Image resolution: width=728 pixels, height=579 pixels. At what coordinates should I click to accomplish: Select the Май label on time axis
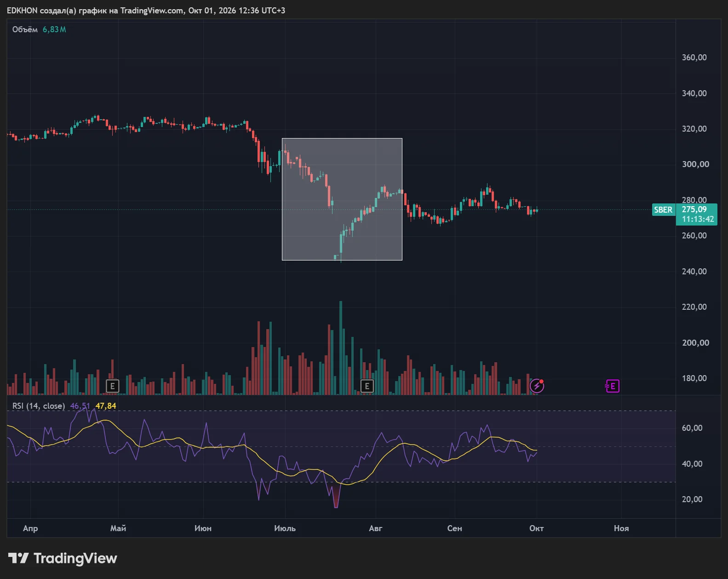coord(118,528)
